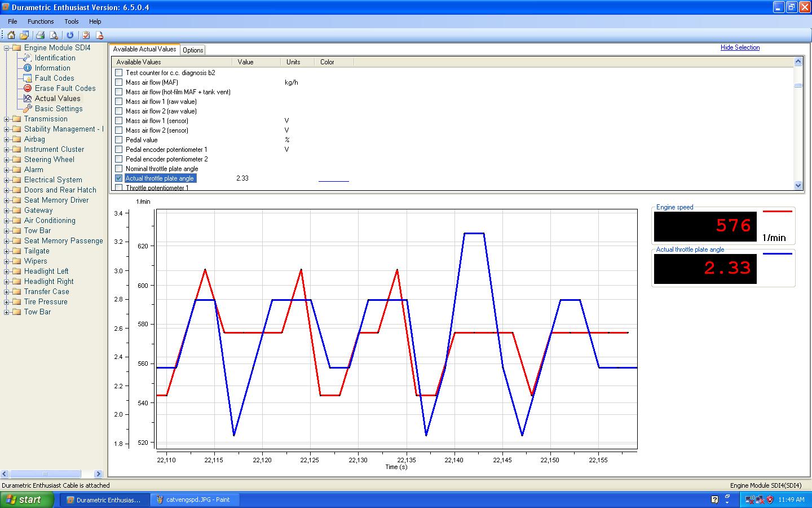
Task: Uncheck Actual throttle plate angle checkbox
Action: [119, 178]
